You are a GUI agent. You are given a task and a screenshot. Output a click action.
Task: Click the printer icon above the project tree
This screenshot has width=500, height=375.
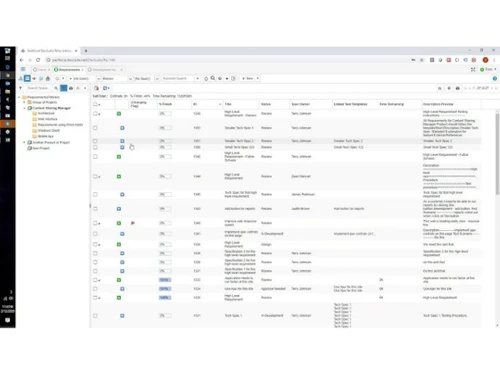click(x=71, y=88)
